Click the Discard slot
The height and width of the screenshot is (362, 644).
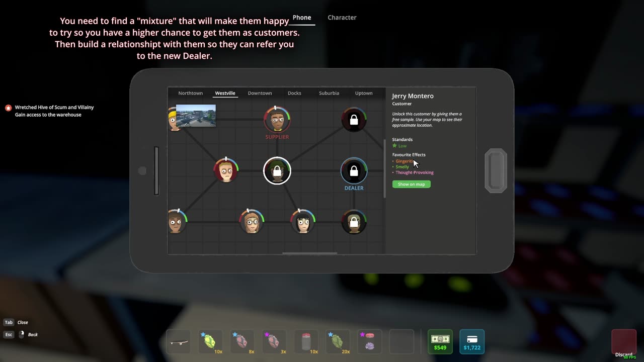624,343
